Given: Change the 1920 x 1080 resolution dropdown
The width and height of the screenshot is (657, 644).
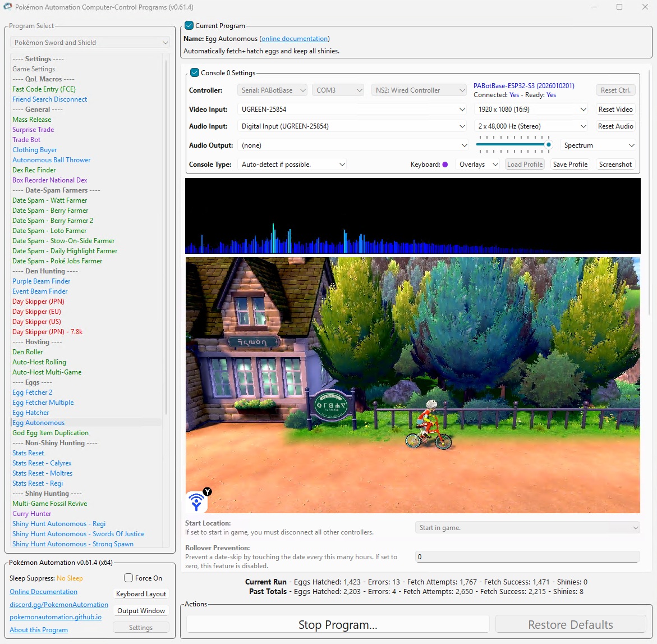Looking at the screenshot, I should click(x=530, y=109).
